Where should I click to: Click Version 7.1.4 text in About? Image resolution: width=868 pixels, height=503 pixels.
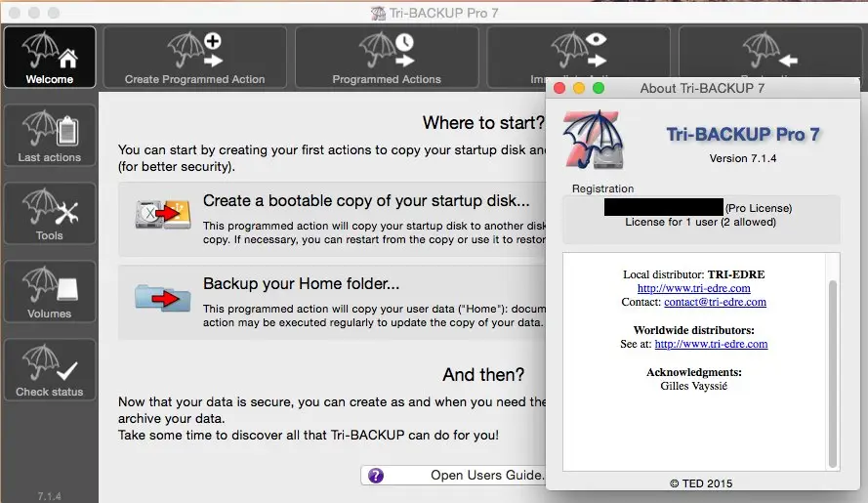(x=743, y=158)
